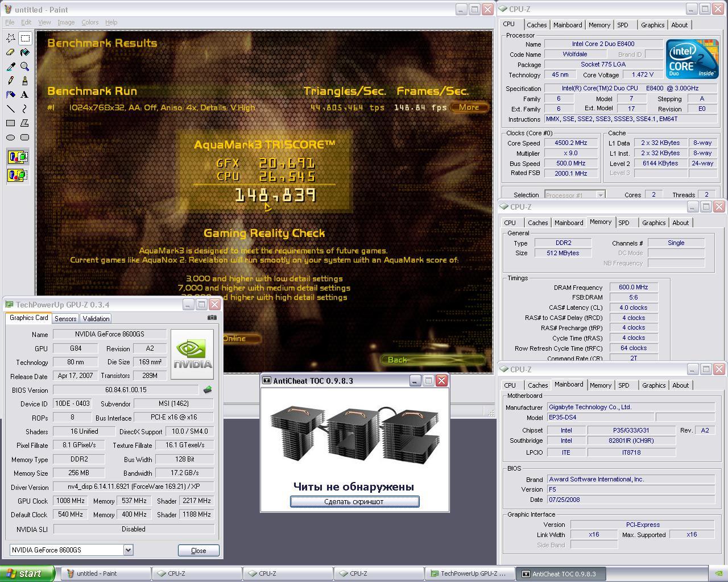728x582 pixels.
Task: Click the DRAM Frequency 600.0 MHz value
Action: [634, 288]
